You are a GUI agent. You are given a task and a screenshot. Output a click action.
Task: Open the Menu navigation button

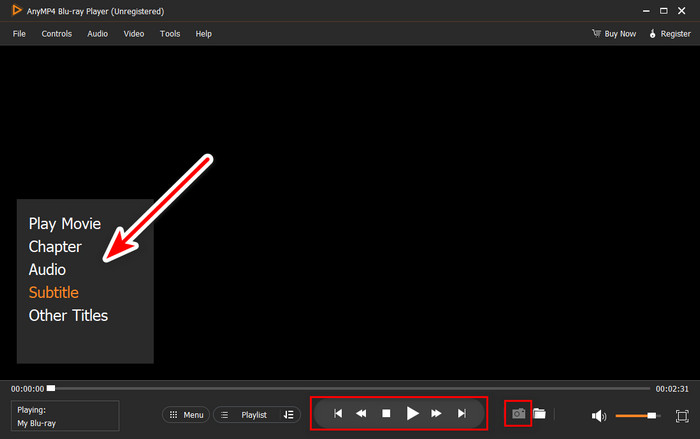point(186,415)
